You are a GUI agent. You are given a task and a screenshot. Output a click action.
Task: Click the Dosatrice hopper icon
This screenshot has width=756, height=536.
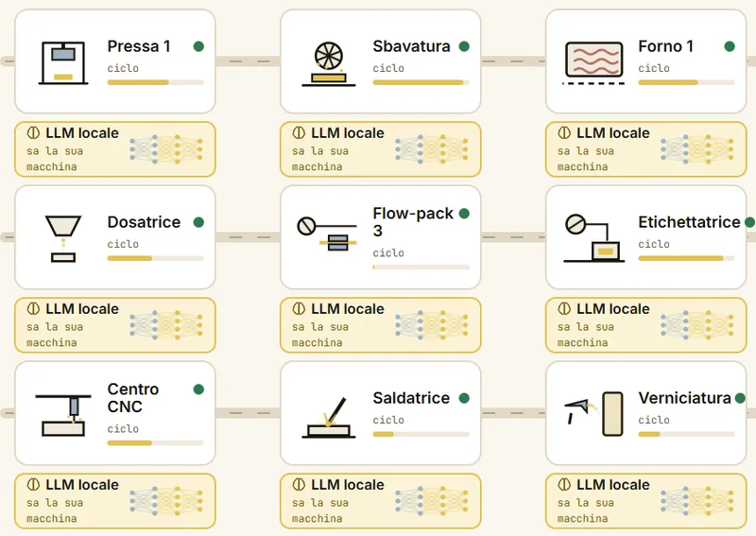(63, 239)
